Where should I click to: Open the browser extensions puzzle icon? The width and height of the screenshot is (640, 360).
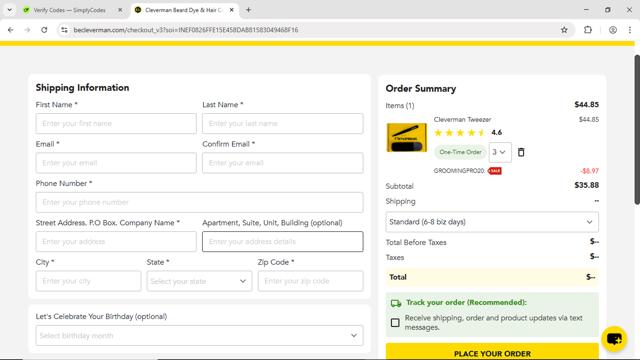588,30
